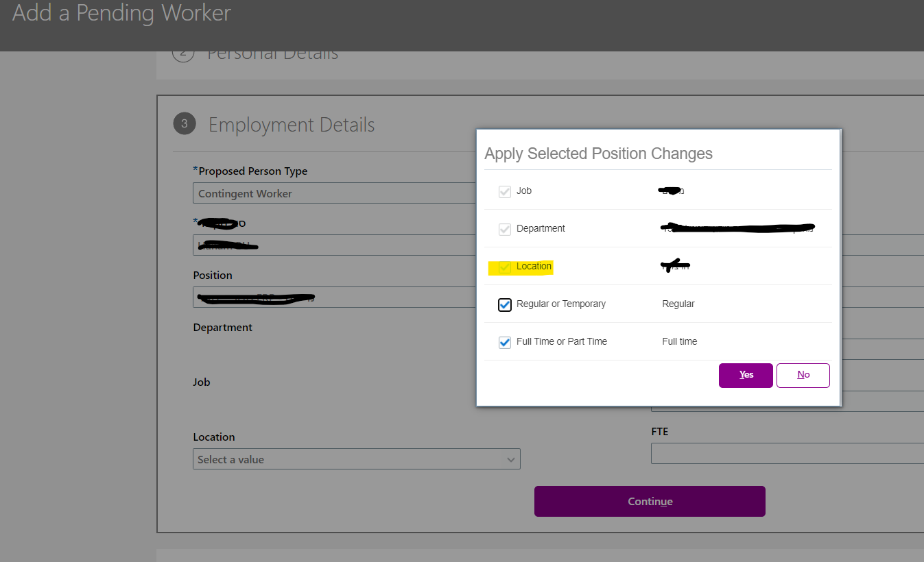
Task: Toggle the Department checkbox in the dialog
Action: (505, 229)
